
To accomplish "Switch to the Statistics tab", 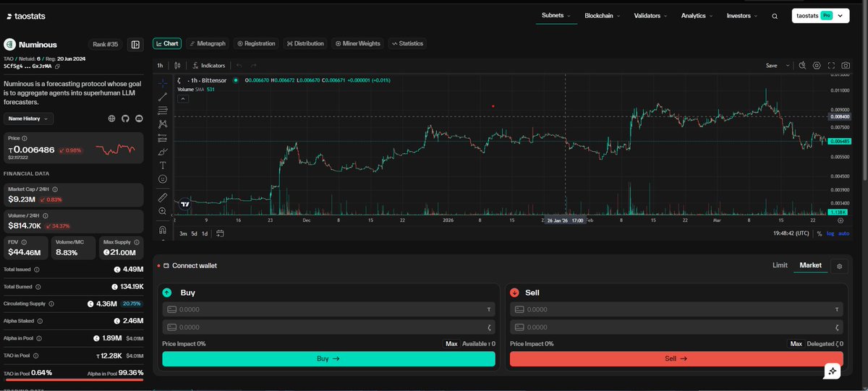I will point(407,43).
